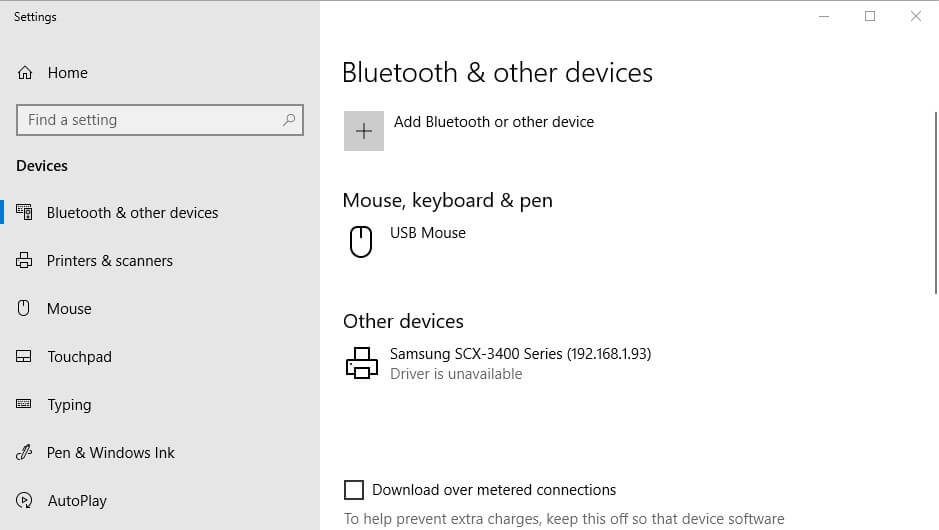Click the Typing keyboard icon
This screenshot has width=939, height=530.
point(23,404)
